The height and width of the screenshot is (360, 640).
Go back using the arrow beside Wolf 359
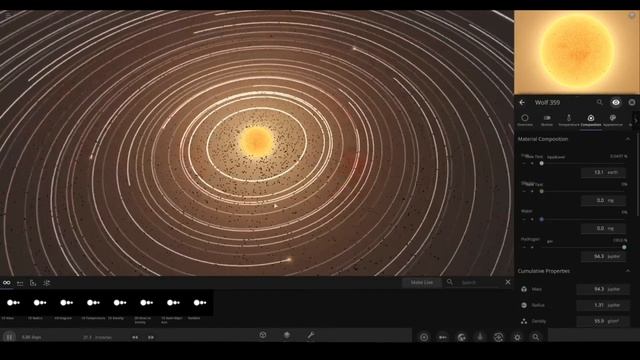pyautogui.click(x=522, y=102)
